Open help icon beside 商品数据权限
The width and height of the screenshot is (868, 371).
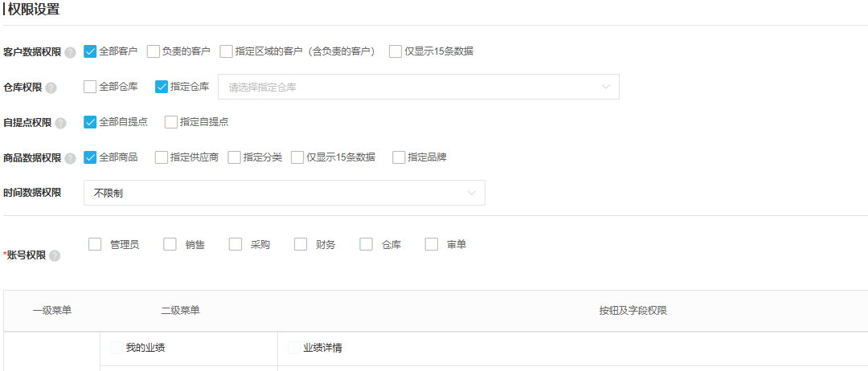tap(70, 159)
